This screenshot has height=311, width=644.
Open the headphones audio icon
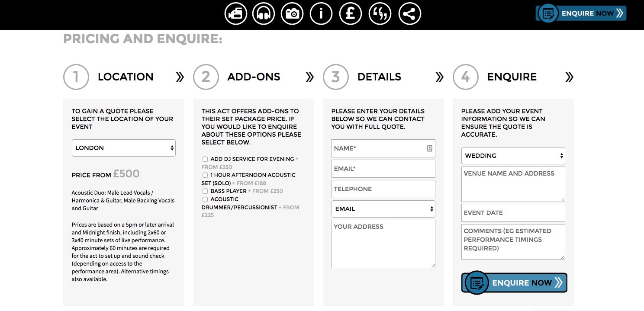[x=264, y=14]
